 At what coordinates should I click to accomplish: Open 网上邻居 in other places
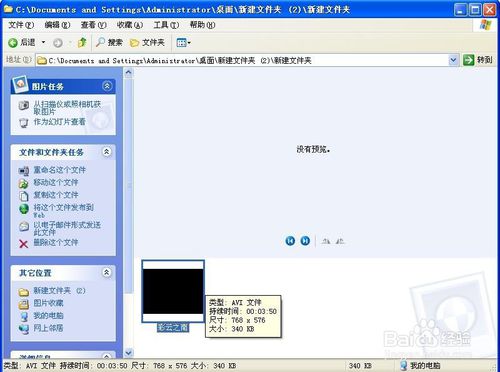[x=48, y=328]
